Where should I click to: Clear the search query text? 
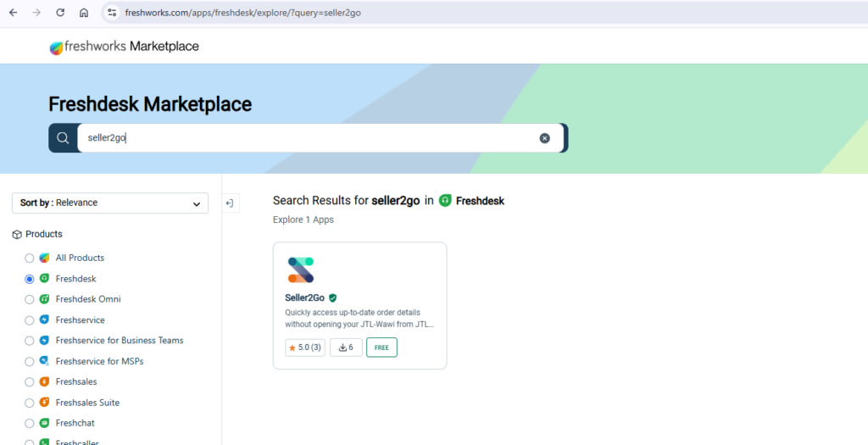545,138
